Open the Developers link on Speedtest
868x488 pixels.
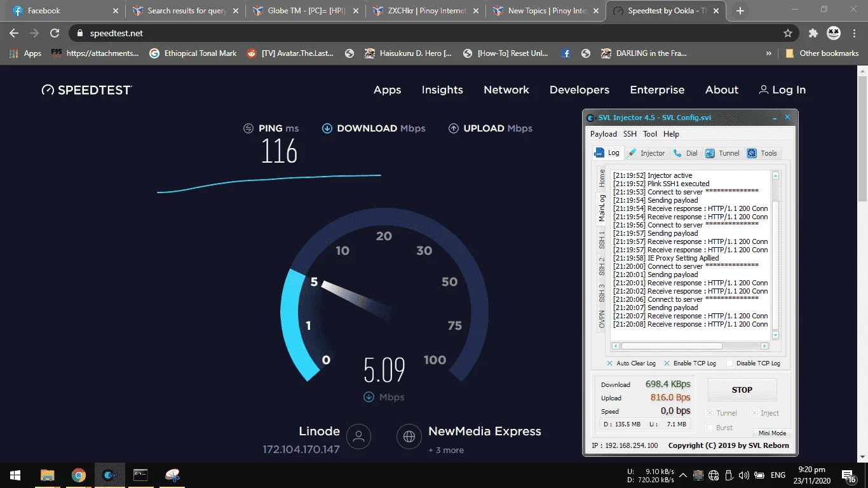(580, 90)
